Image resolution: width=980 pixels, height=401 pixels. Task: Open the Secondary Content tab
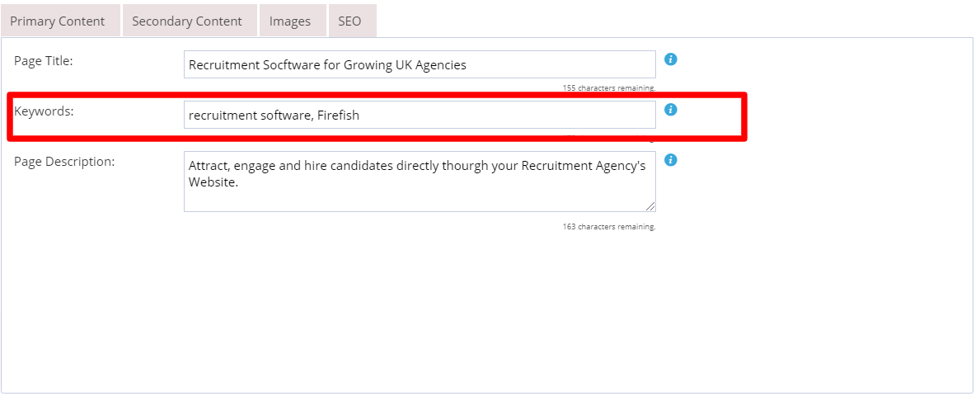187,21
